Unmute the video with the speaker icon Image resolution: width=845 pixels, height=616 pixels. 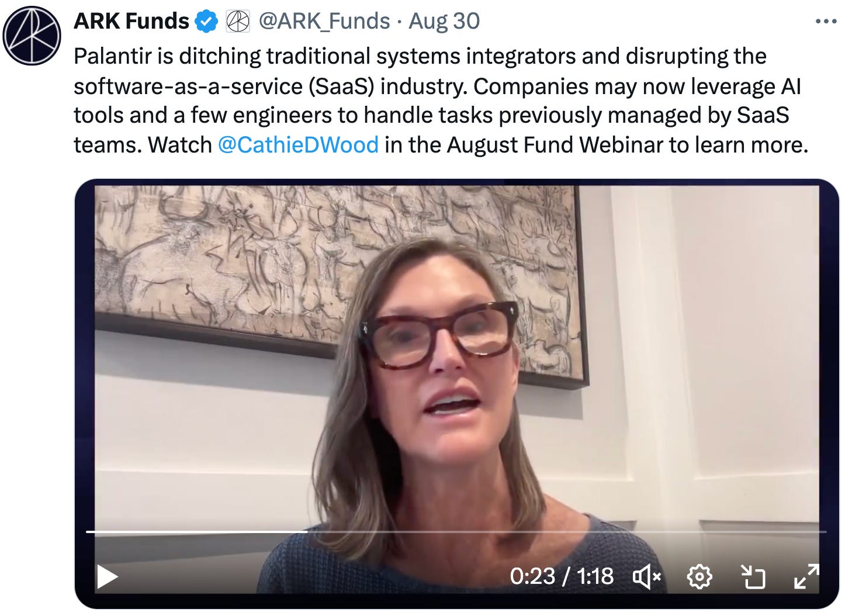coord(646,577)
